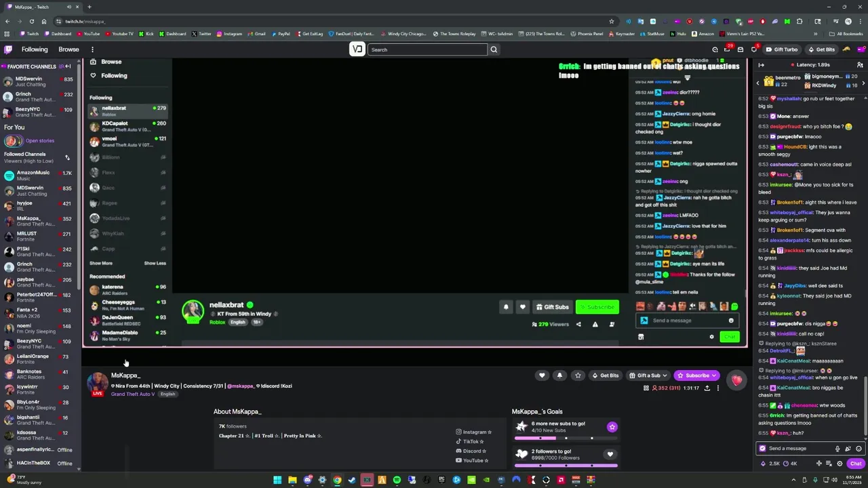Image resolution: width=868 pixels, height=488 pixels.
Task: Open the Following tab in top navigation
Action: (x=35, y=49)
